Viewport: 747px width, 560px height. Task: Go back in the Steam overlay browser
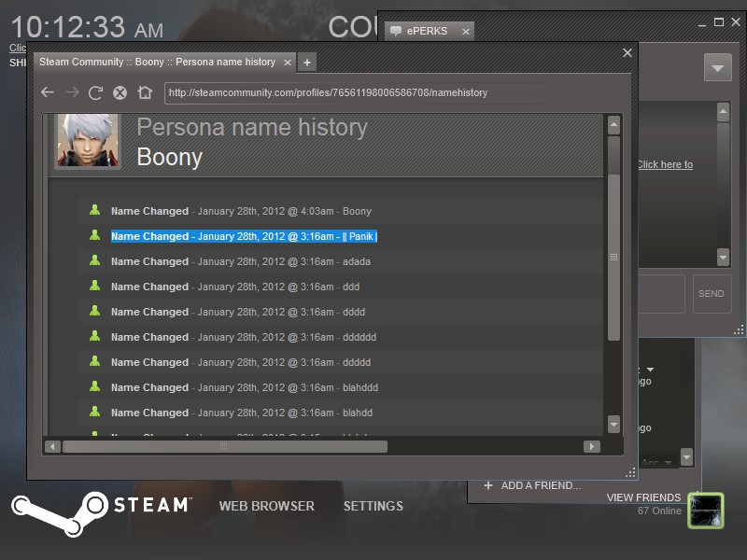point(48,91)
